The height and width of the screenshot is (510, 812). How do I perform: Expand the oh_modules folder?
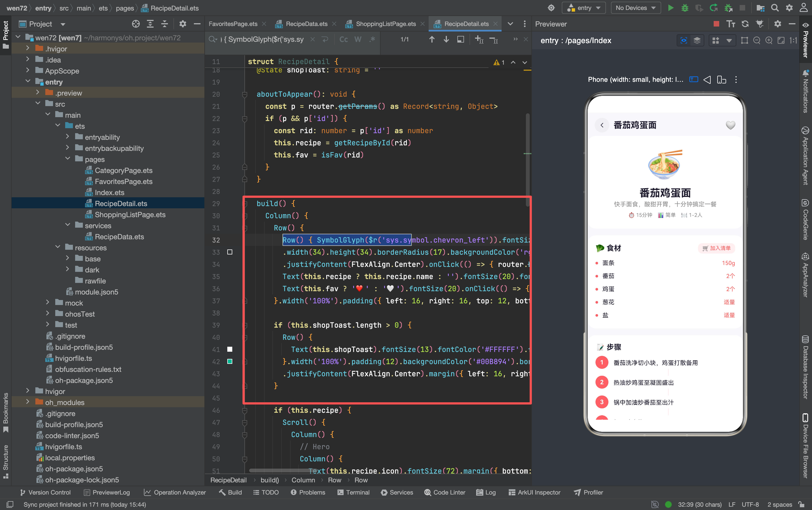pos(28,402)
